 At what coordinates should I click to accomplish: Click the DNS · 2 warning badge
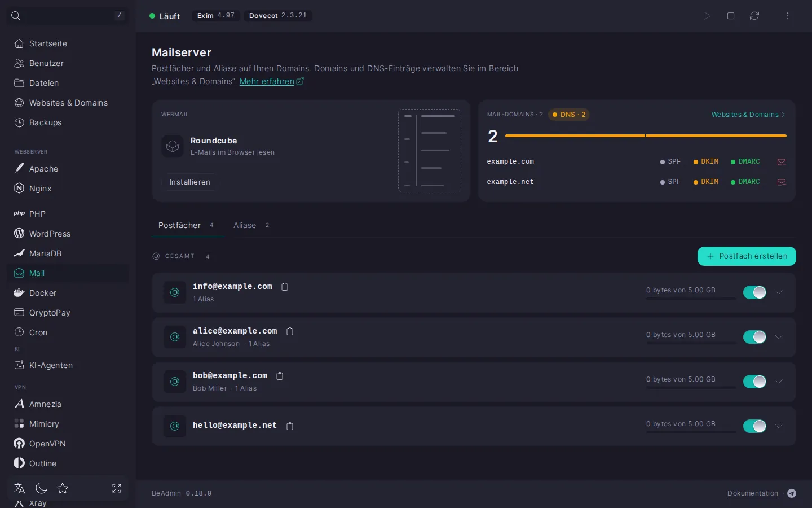click(569, 115)
